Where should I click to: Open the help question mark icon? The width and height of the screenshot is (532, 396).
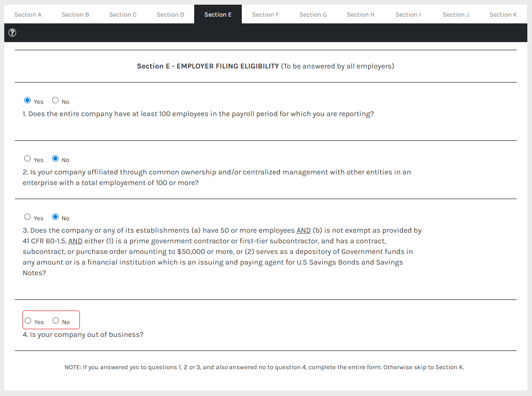(x=12, y=32)
